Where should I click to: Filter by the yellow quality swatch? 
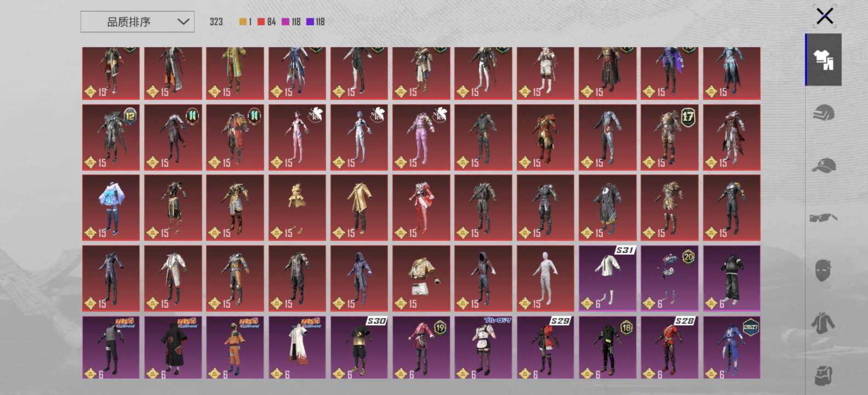click(x=243, y=22)
